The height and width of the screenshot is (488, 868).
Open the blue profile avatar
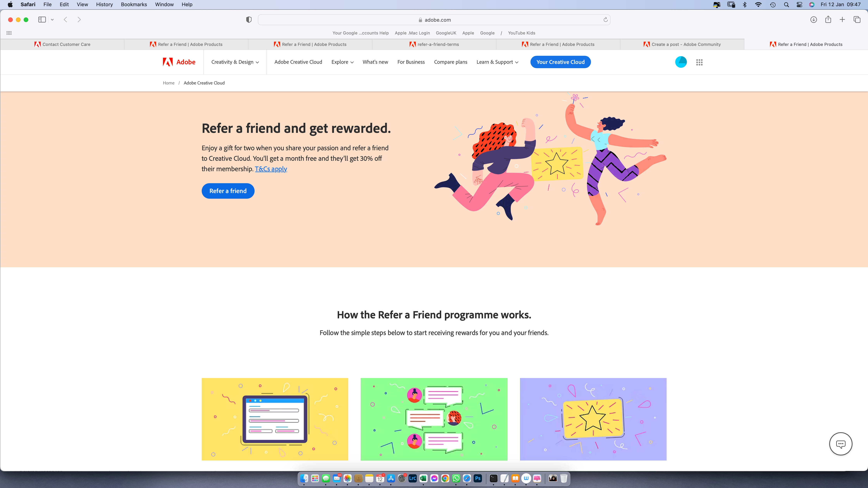[x=681, y=62]
